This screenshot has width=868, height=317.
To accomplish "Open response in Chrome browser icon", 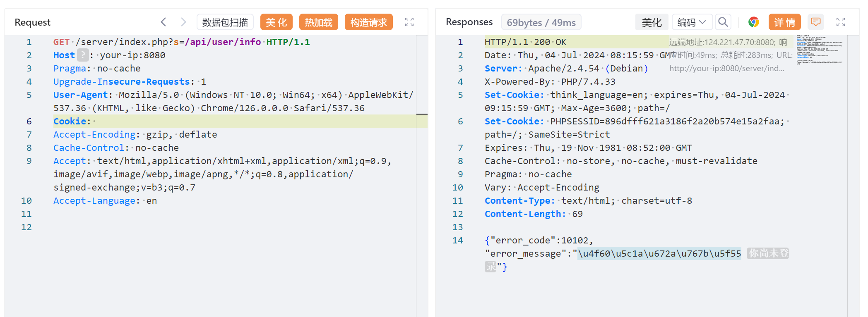I will click(753, 22).
